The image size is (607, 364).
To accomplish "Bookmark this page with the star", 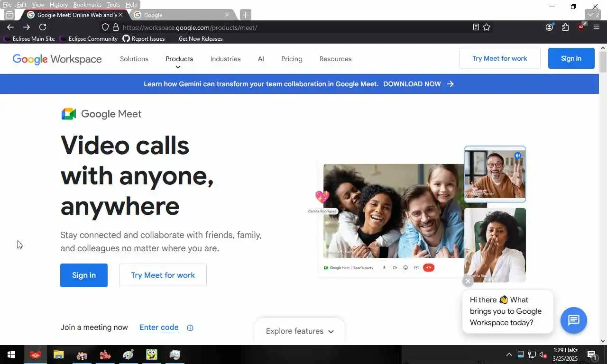I will pyautogui.click(x=487, y=27).
